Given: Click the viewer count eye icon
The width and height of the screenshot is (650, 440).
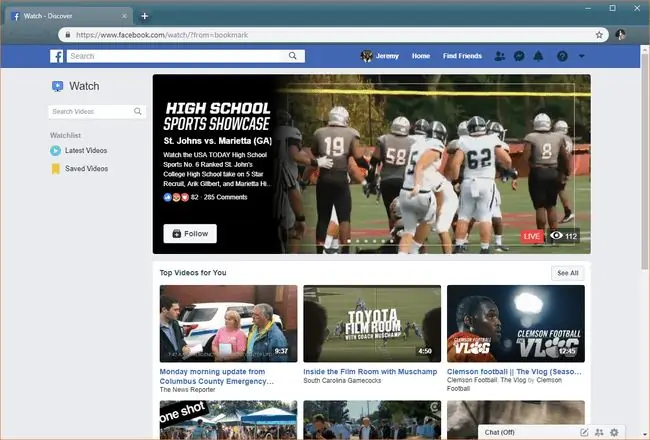Looking at the screenshot, I should click(556, 236).
